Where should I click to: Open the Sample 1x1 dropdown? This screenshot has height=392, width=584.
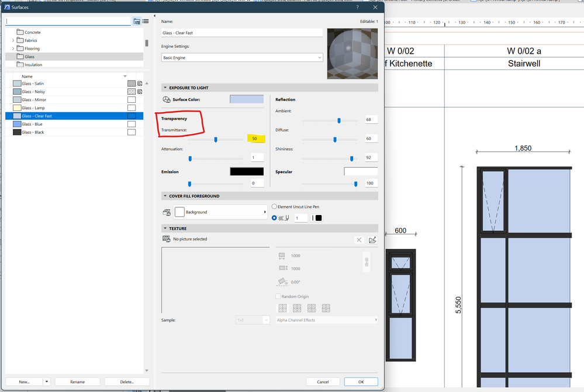pos(253,320)
